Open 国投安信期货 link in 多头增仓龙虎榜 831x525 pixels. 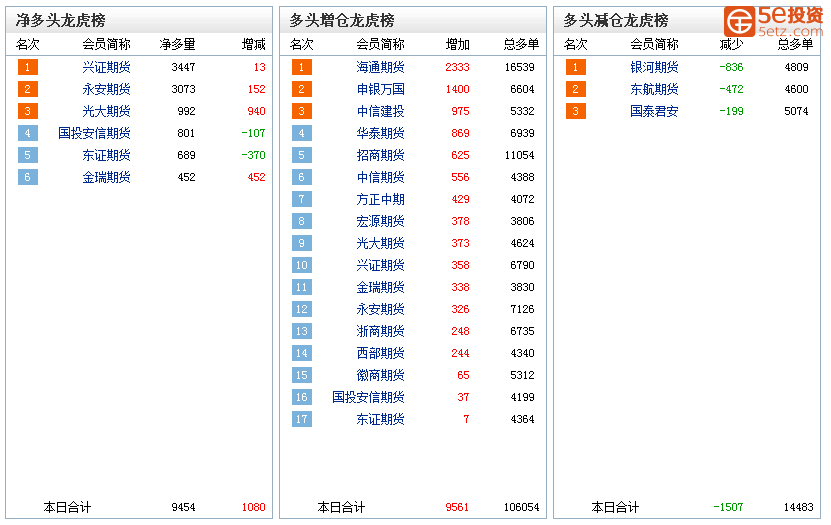[368, 397]
